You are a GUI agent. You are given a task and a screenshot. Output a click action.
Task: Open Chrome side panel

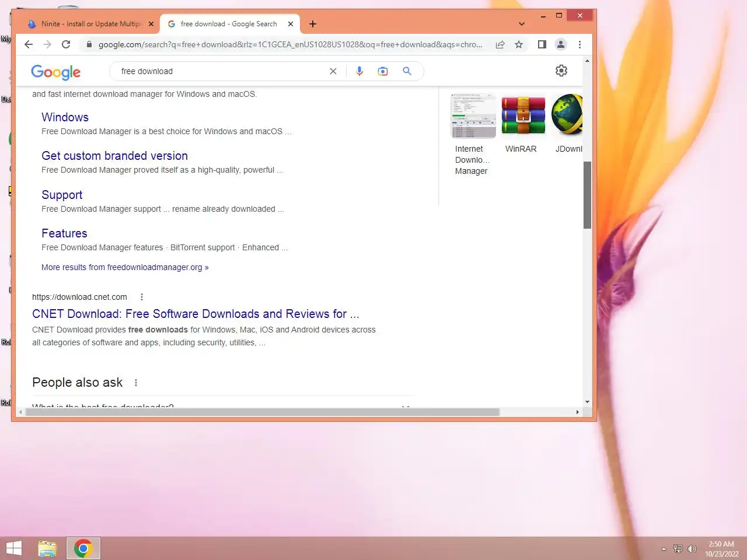pyautogui.click(x=542, y=44)
